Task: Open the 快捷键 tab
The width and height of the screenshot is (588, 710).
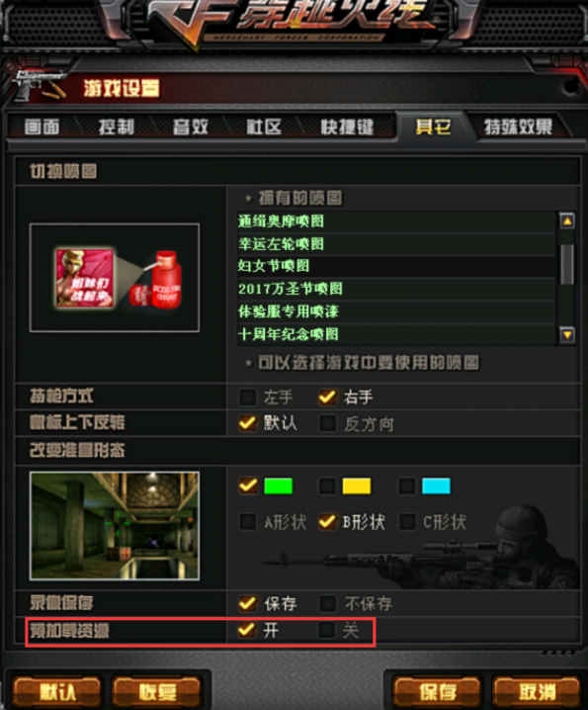Action: (347, 127)
